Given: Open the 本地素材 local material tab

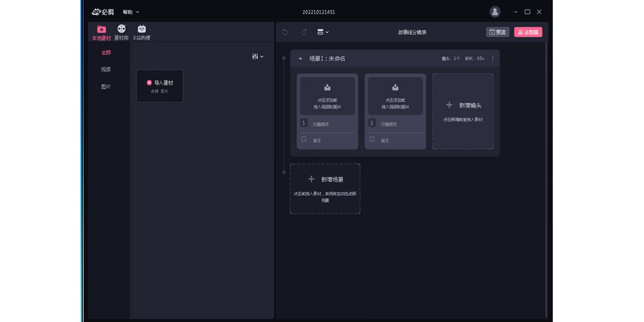Looking at the screenshot, I should 101,33.
